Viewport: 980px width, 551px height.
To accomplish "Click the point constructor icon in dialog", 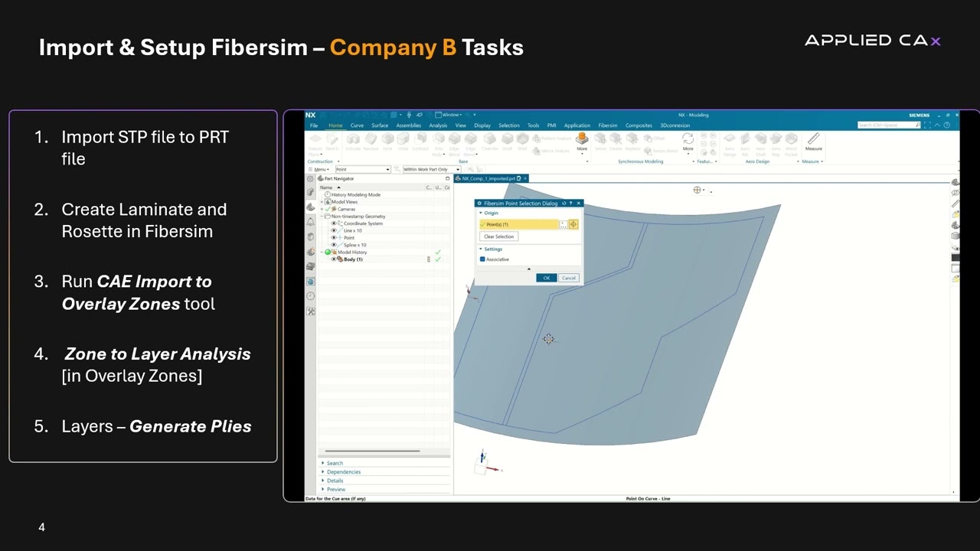I will pyautogui.click(x=573, y=224).
